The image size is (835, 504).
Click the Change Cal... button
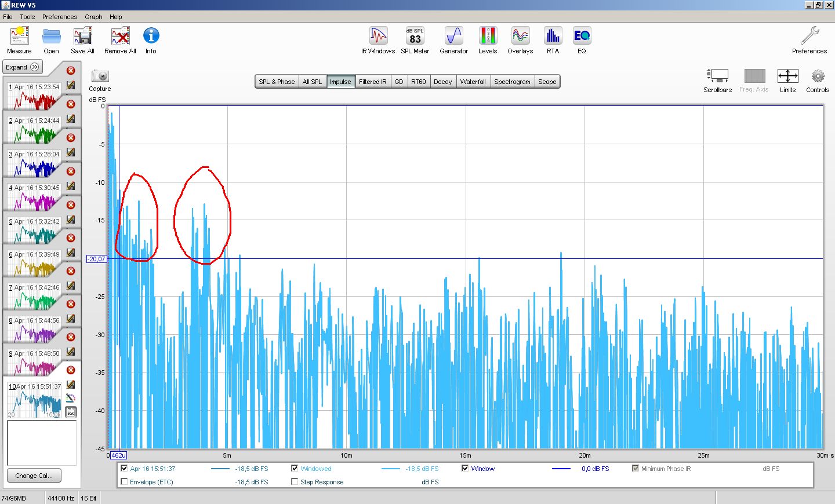[34, 476]
